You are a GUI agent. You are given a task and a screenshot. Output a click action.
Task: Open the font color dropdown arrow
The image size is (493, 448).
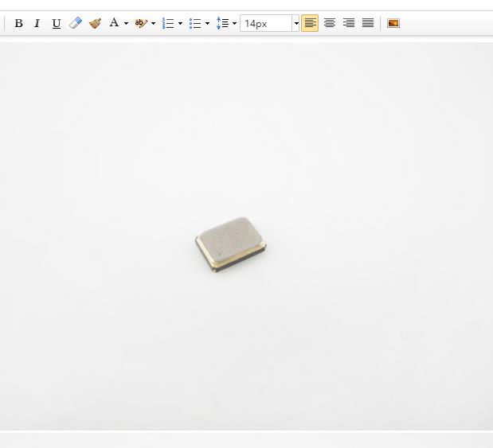click(126, 23)
